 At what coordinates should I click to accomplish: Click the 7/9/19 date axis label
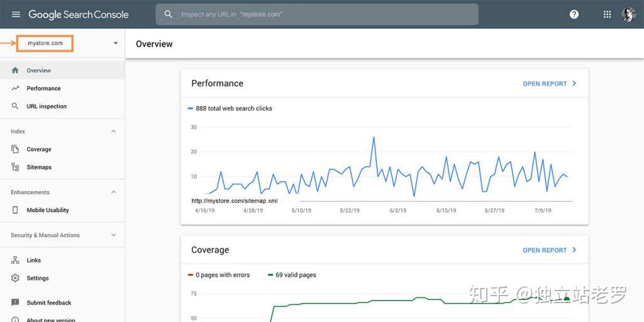pyautogui.click(x=543, y=210)
